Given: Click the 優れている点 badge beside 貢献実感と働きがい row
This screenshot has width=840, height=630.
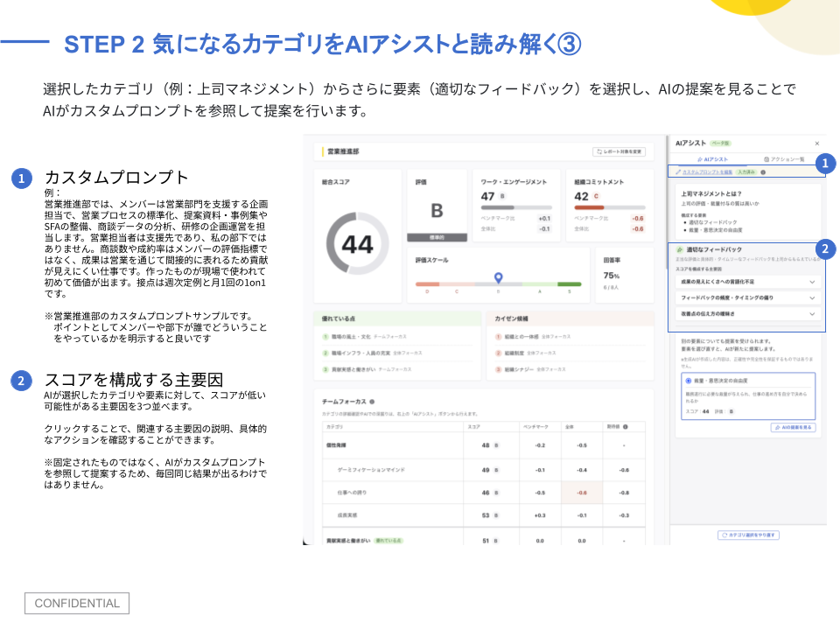Looking at the screenshot, I should 388,541.
